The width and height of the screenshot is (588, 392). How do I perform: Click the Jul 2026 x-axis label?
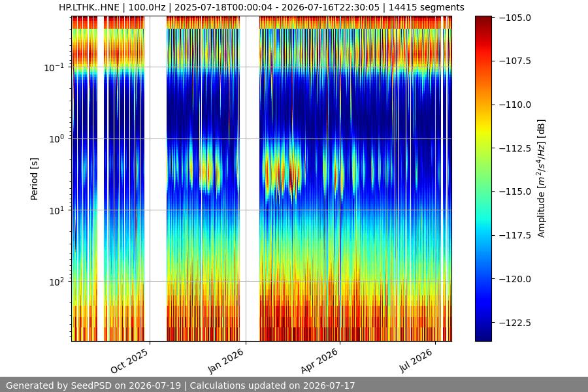coord(416,361)
